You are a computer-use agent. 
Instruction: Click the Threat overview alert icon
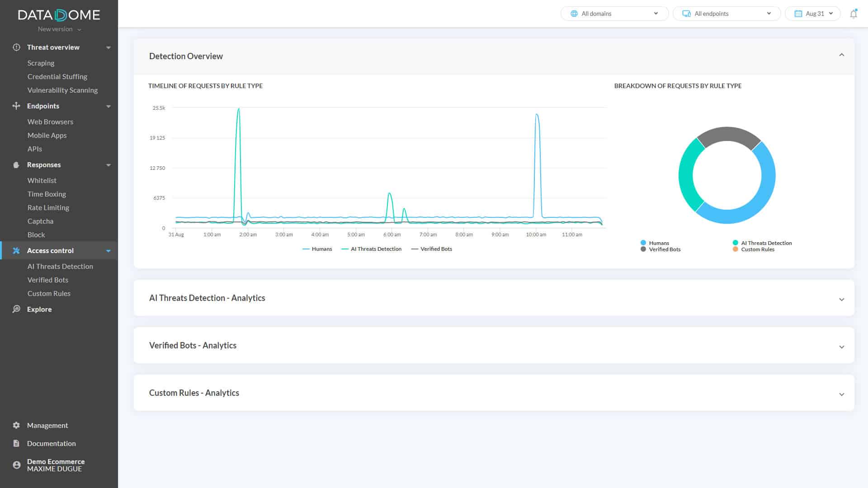click(x=17, y=47)
